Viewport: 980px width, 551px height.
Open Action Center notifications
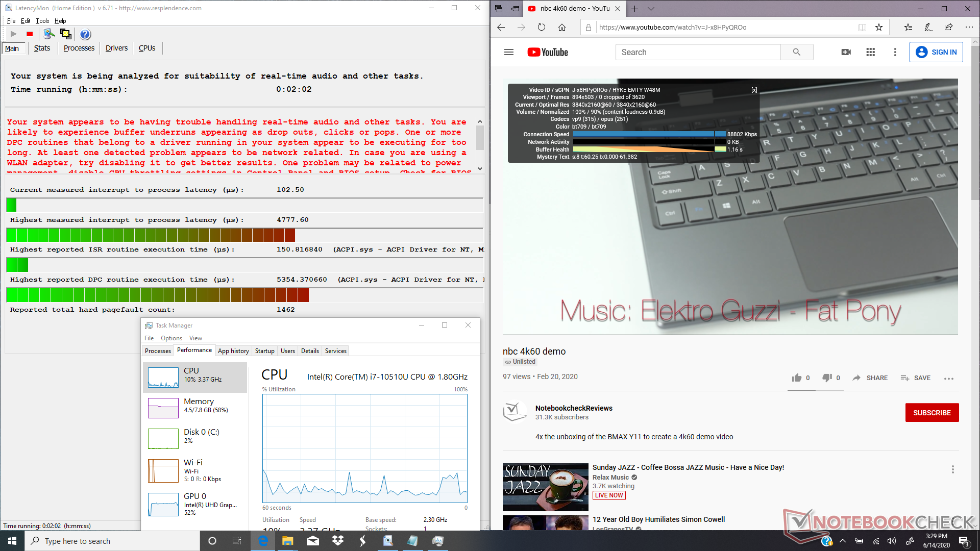pos(964,541)
